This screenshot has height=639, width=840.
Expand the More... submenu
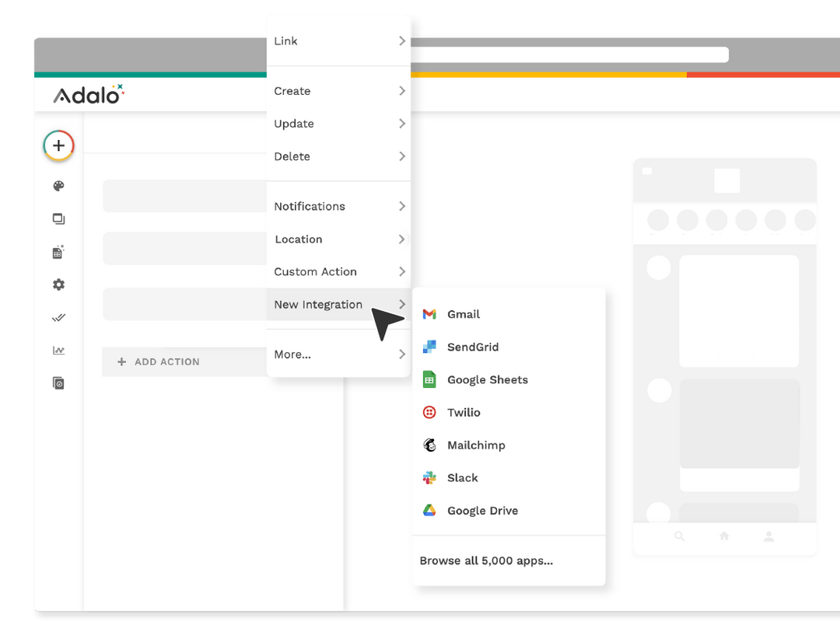tap(338, 354)
